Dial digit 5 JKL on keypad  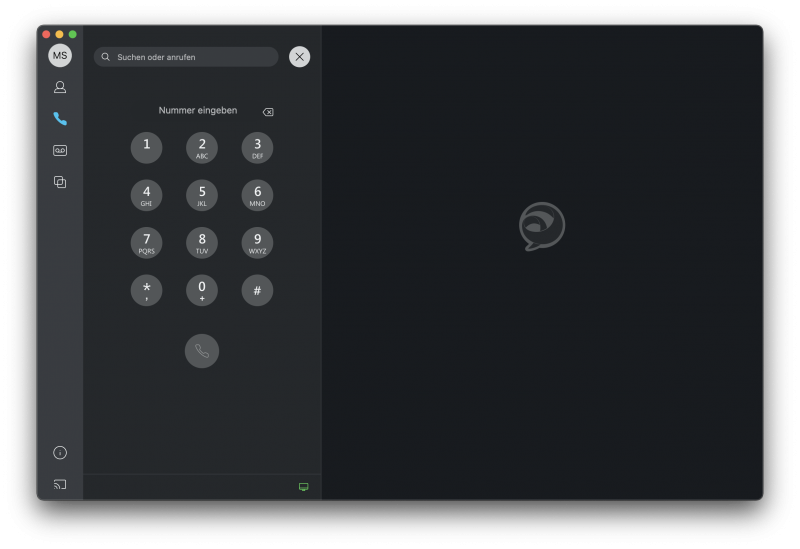tap(202, 195)
